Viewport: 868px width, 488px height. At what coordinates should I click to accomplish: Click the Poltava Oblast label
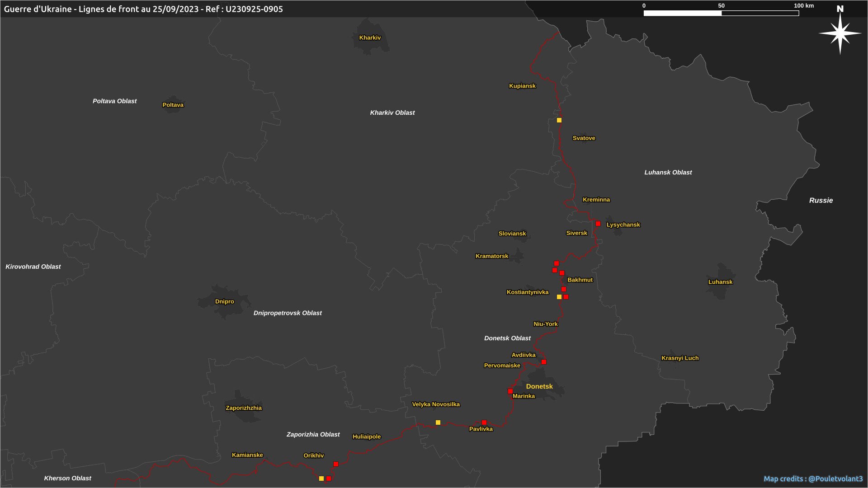115,101
